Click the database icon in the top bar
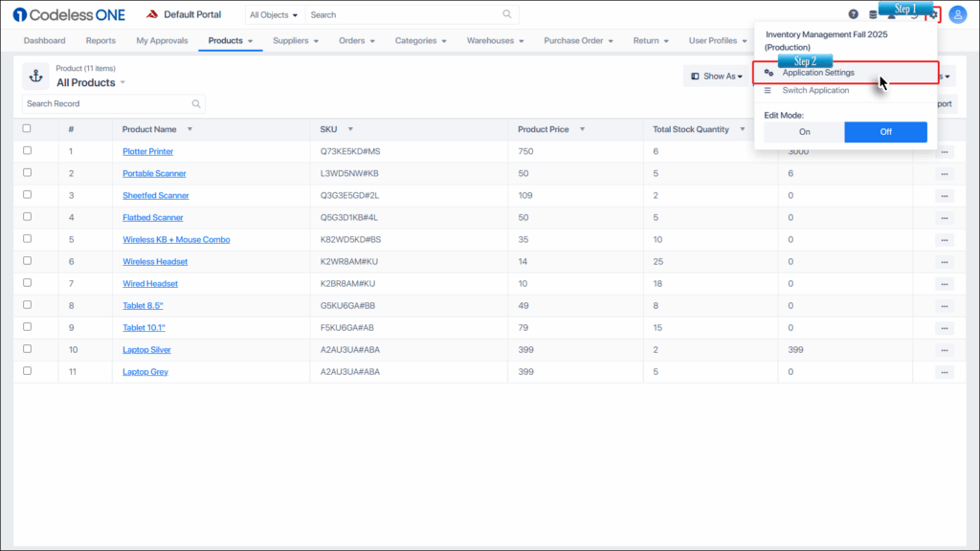This screenshot has width=980, height=551. coord(873,14)
